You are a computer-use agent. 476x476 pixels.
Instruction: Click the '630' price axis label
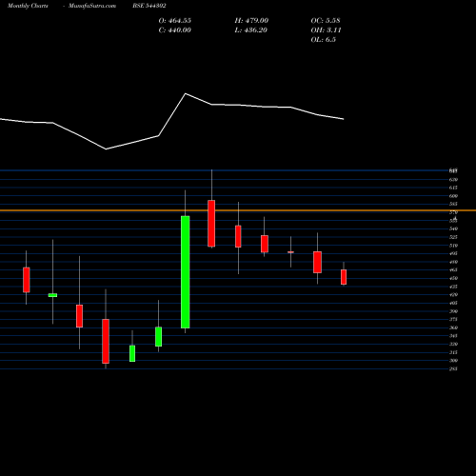coord(453,179)
